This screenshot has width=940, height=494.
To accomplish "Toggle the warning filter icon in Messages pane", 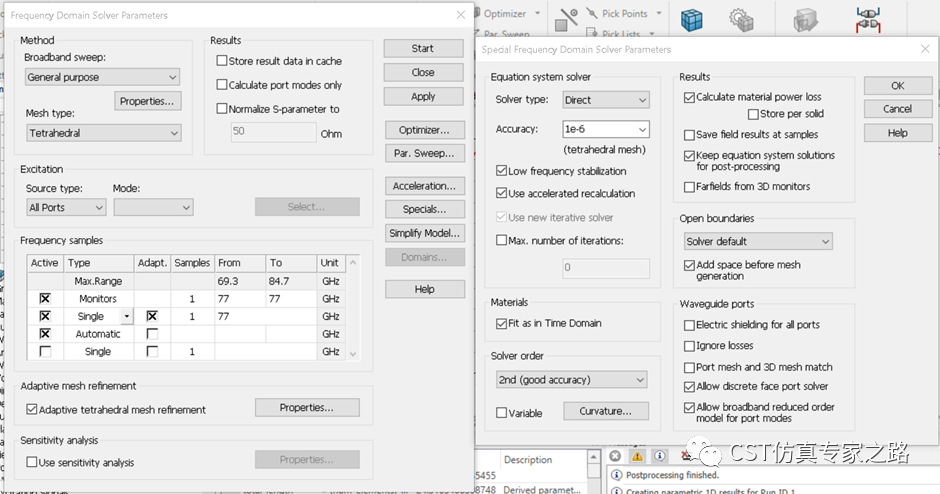I will [x=637, y=456].
